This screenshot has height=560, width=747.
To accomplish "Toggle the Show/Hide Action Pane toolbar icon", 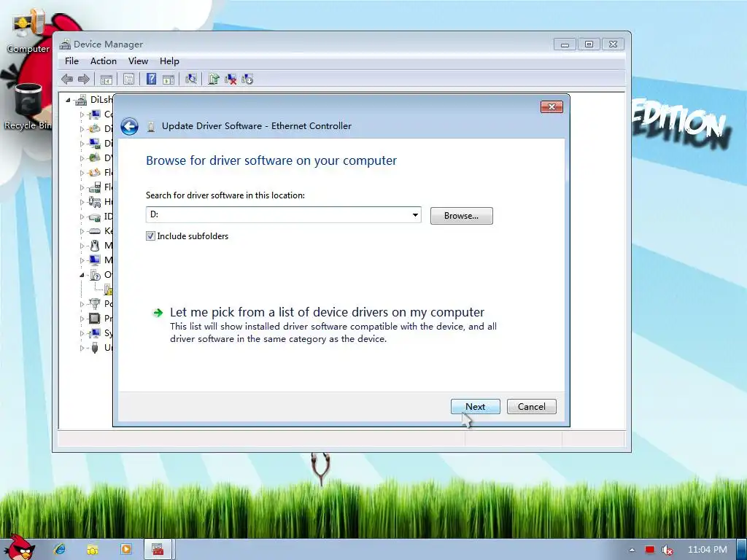I will click(169, 79).
